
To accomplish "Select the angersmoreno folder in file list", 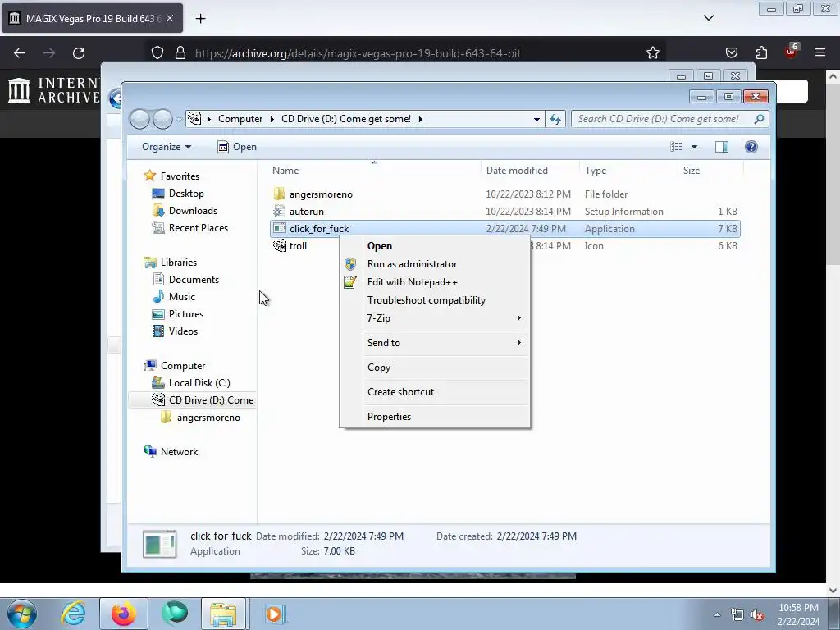I will pos(321,194).
